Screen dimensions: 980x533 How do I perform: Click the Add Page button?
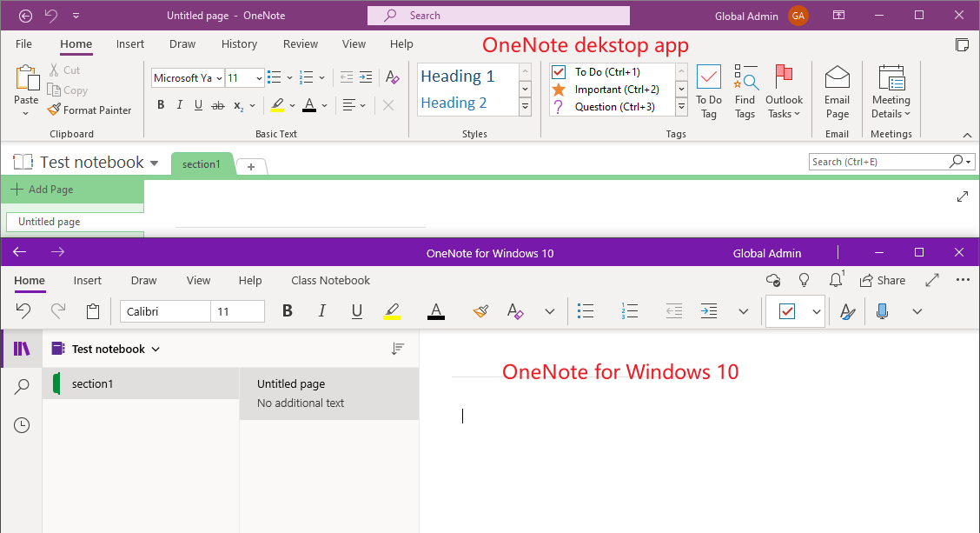[41, 189]
